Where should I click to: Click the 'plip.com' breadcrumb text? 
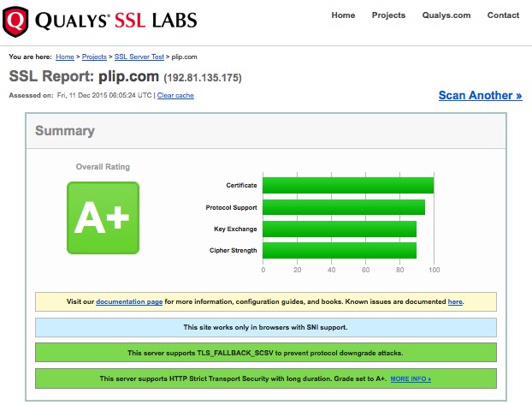184,57
